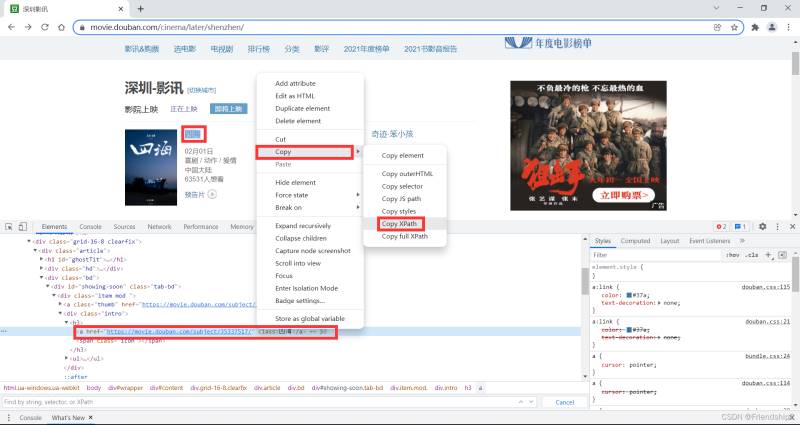The width and height of the screenshot is (800, 425).
Task: Collapse the div id showing-soon node
Action: pyautogui.click(x=48, y=287)
